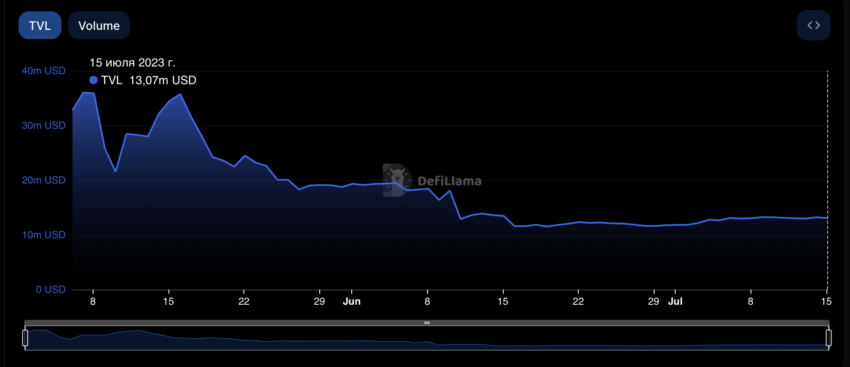Viewport: 850px width, 367px height.
Task: Click the tooltip date 15 июля 2023 г.
Action: click(132, 63)
